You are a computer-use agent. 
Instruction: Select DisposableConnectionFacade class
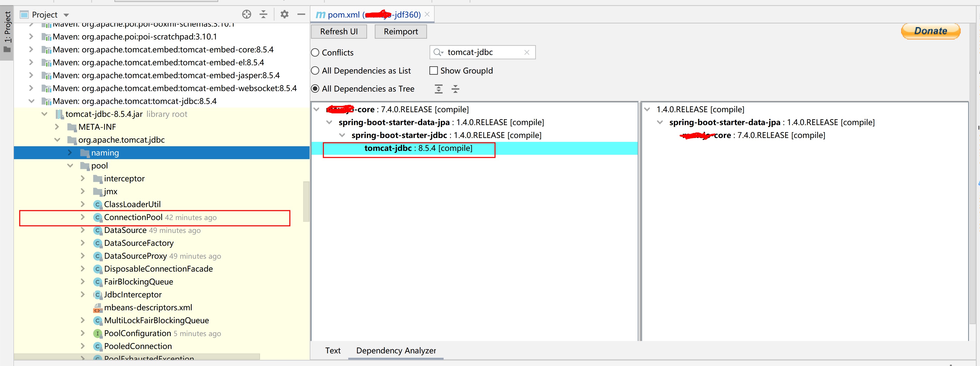158,269
